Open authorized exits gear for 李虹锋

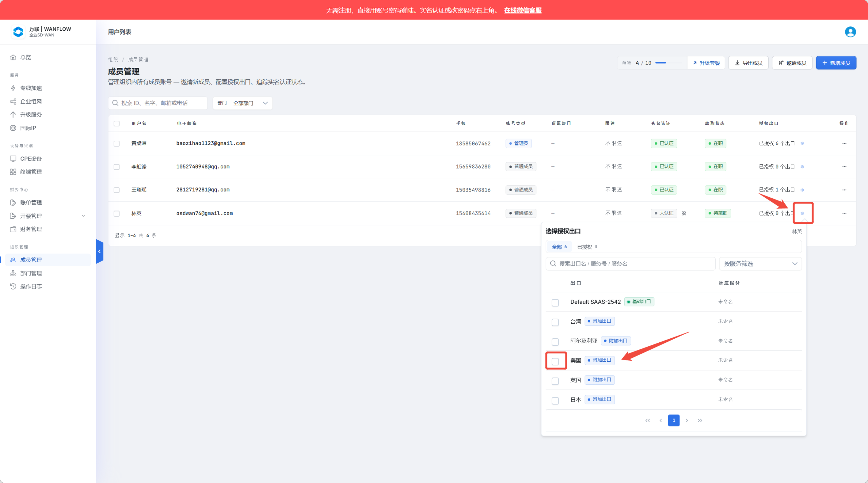pyautogui.click(x=802, y=167)
